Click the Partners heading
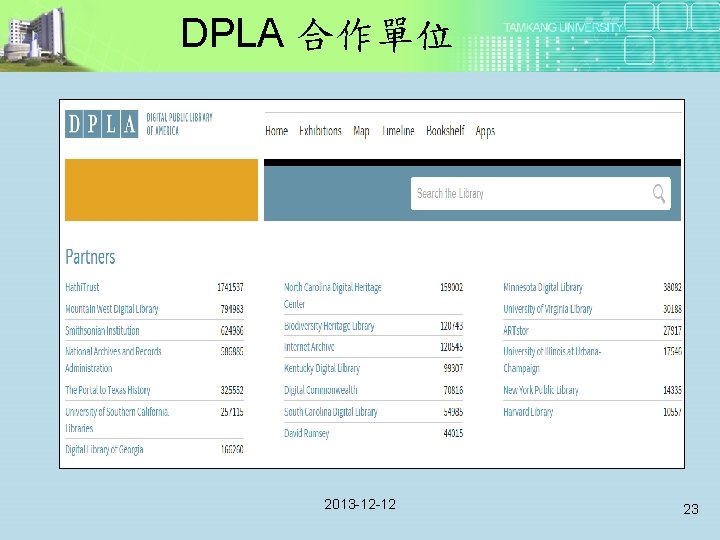The width and height of the screenshot is (720, 540). coord(90,257)
